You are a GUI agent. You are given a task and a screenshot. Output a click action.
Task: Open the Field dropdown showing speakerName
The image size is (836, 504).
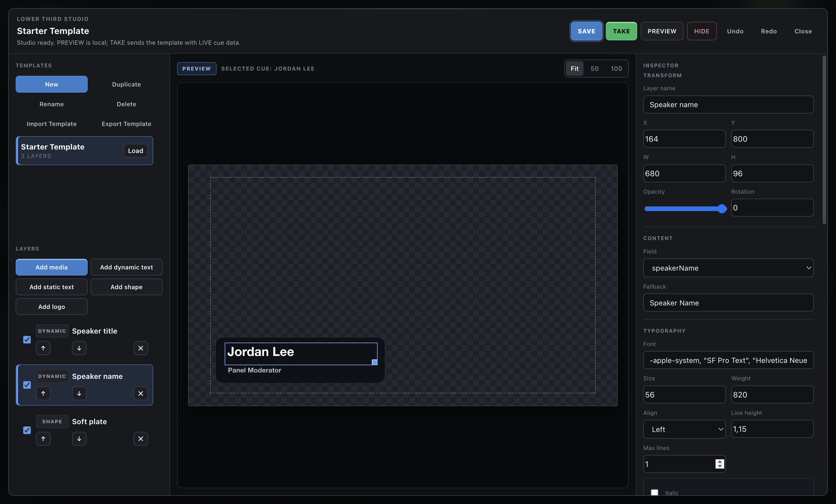(728, 268)
